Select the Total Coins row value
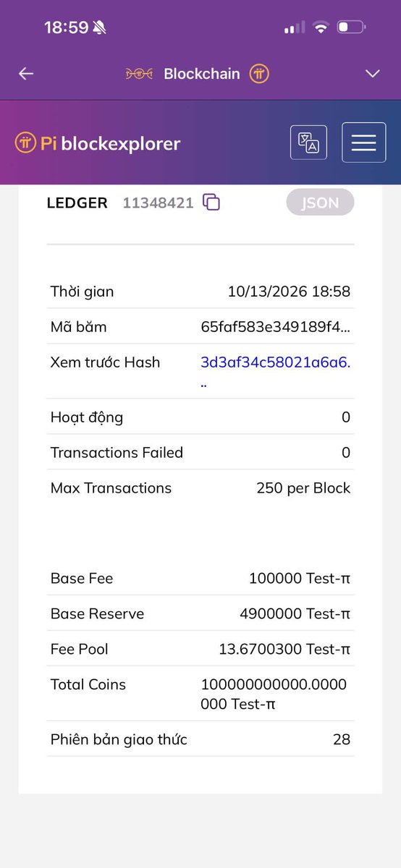The image size is (401, 868). coord(274,694)
